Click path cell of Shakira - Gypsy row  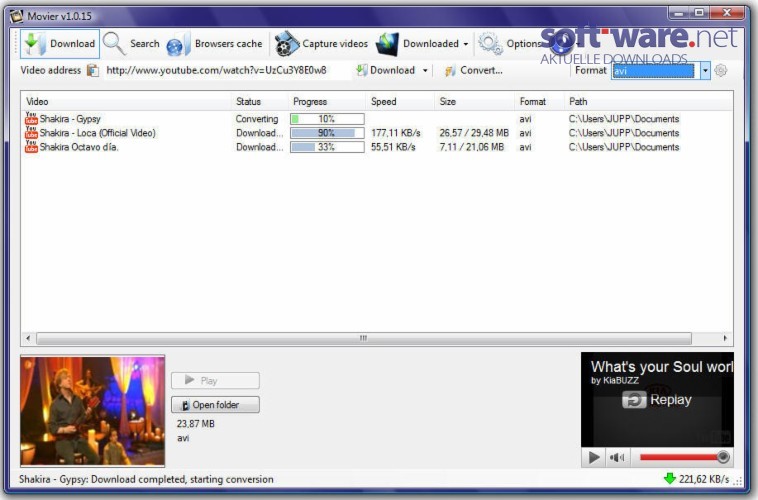point(624,119)
